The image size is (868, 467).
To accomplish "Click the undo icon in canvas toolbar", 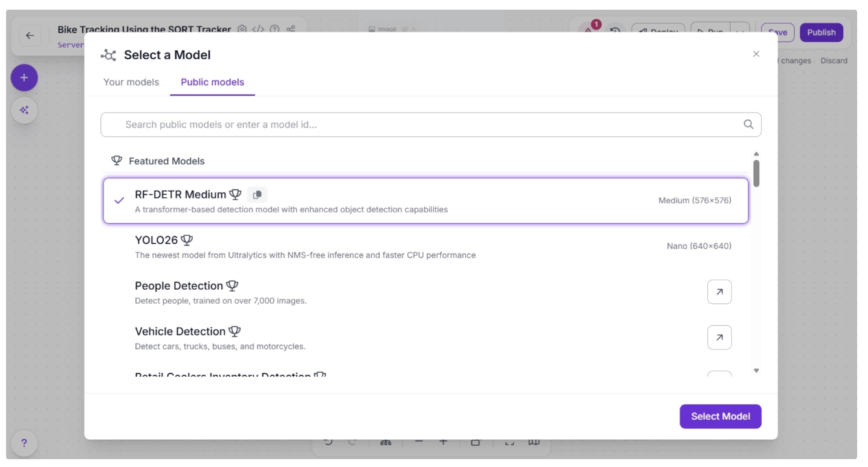I will coord(328,442).
